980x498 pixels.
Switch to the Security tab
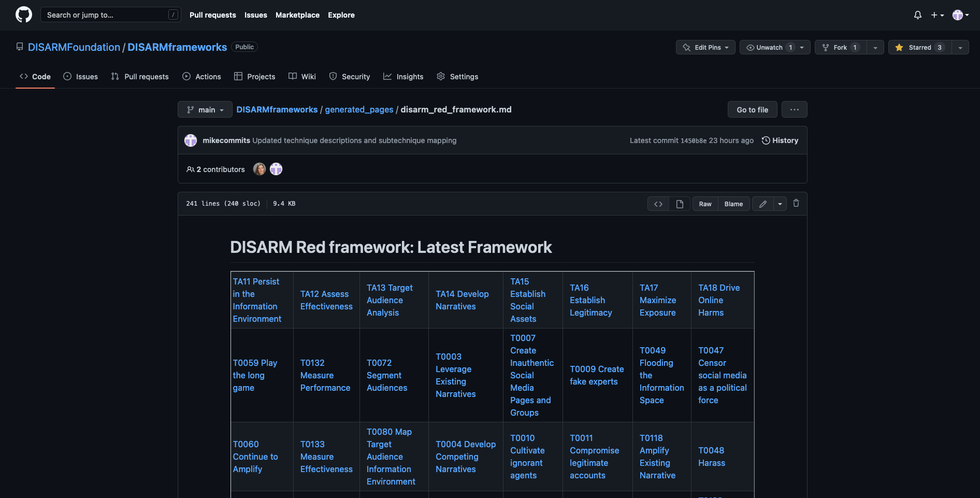[350, 77]
